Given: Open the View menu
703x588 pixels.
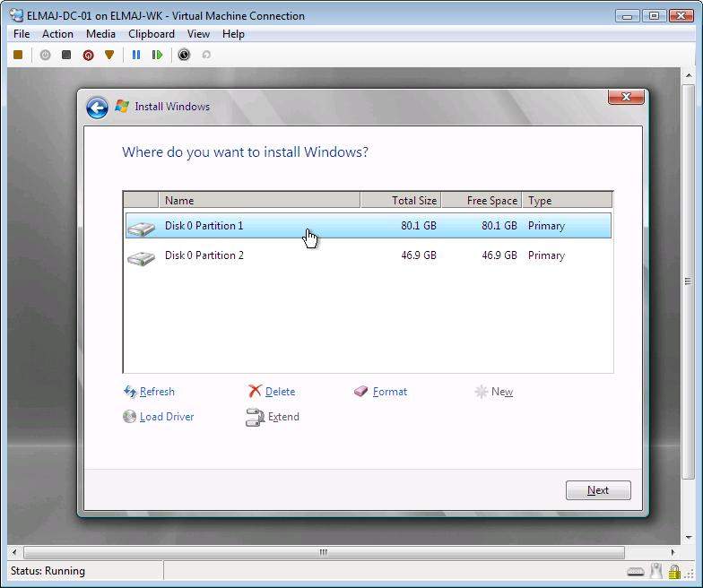Looking at the screenshot, I should tap(198, 34).
